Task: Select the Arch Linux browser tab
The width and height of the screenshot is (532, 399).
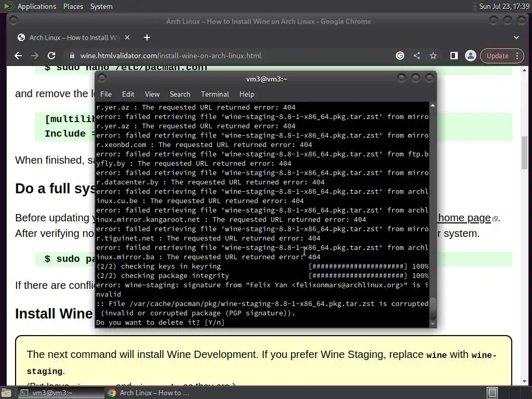Action: 74,37
